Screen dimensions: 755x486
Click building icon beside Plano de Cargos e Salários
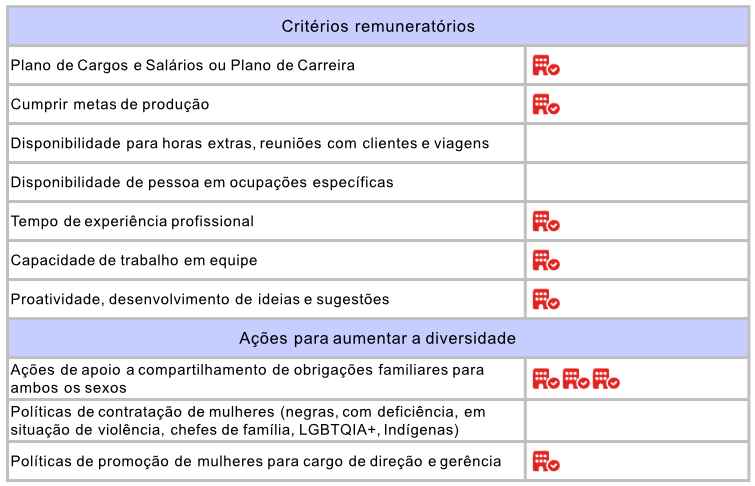click(x=545, y=66)
